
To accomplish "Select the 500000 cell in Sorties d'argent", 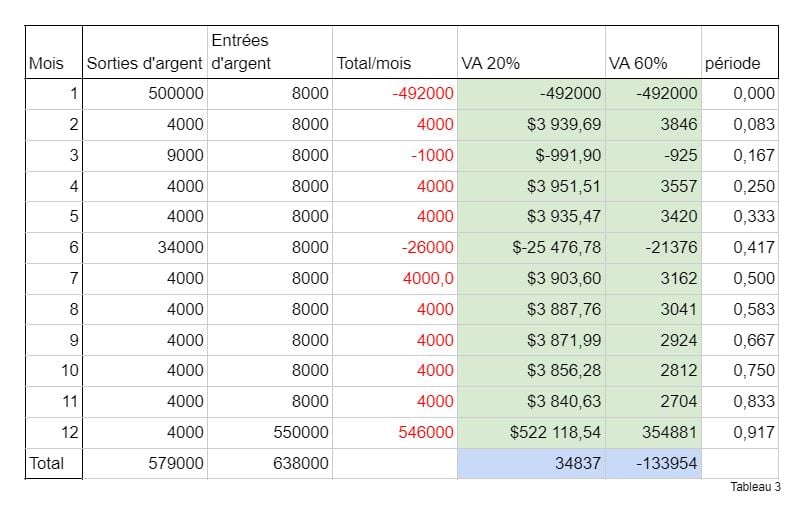I will click(144, 93).
